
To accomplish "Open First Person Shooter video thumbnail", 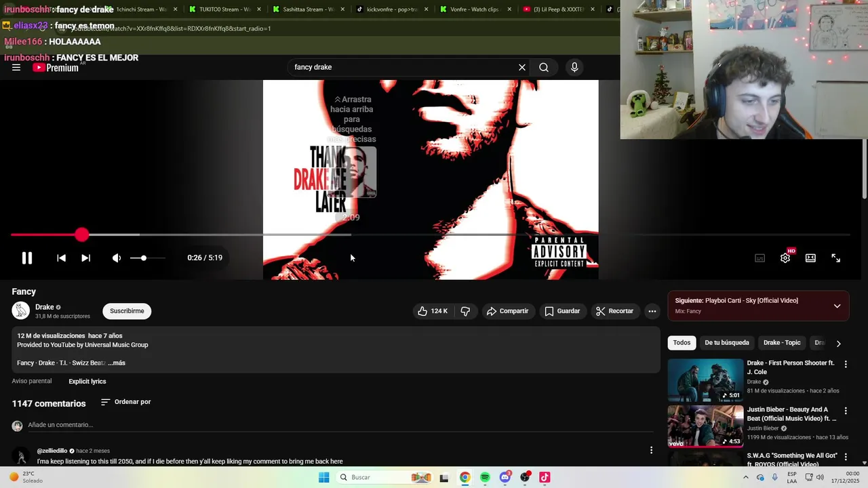I will pos(705,380).
